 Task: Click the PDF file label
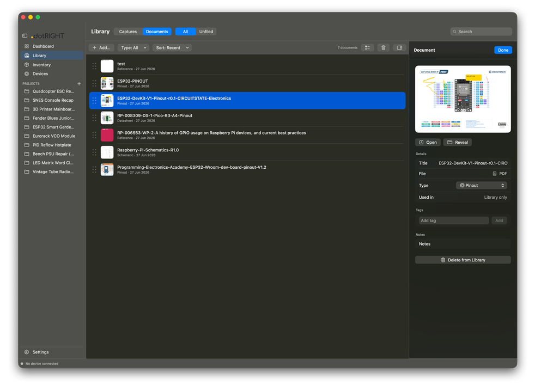[500, 174]
